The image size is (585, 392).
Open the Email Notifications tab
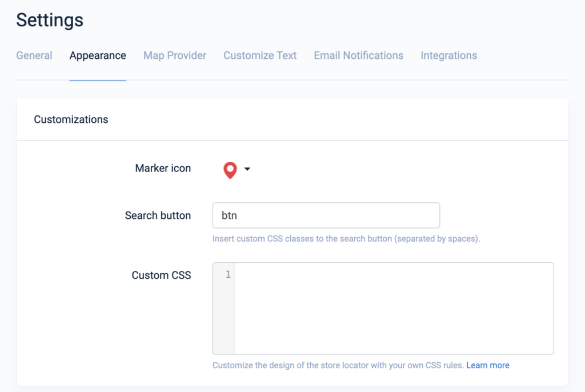(x=358, y=55)
